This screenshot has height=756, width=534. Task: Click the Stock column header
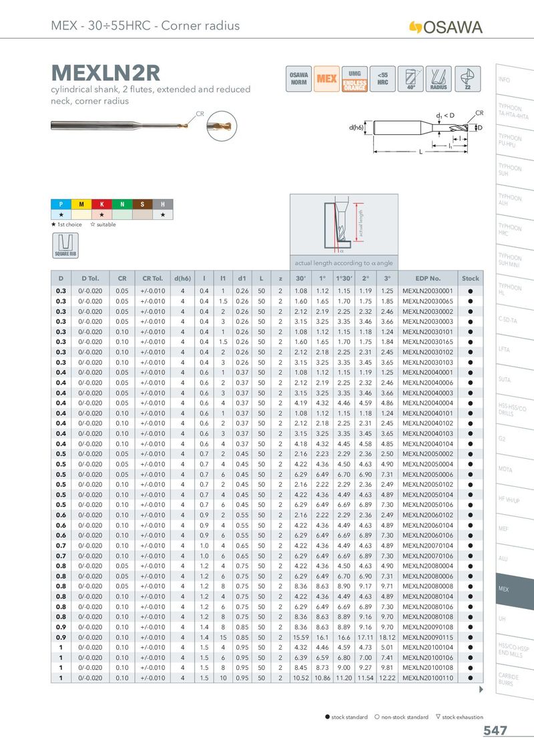coord(471,278)
